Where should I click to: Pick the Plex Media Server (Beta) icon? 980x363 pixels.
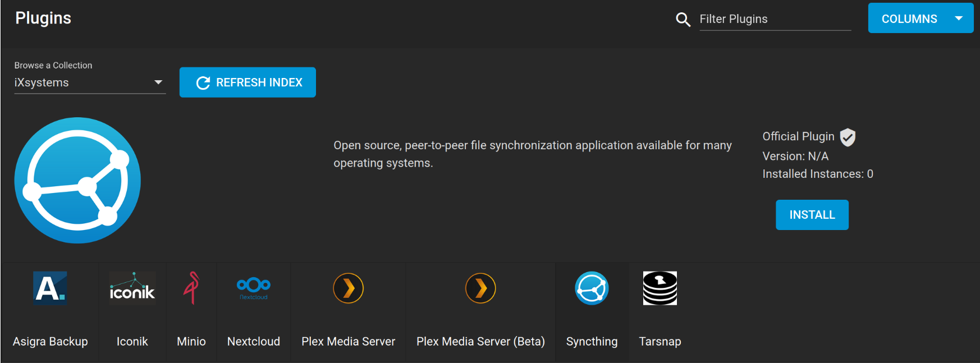(x=480, y=288)
